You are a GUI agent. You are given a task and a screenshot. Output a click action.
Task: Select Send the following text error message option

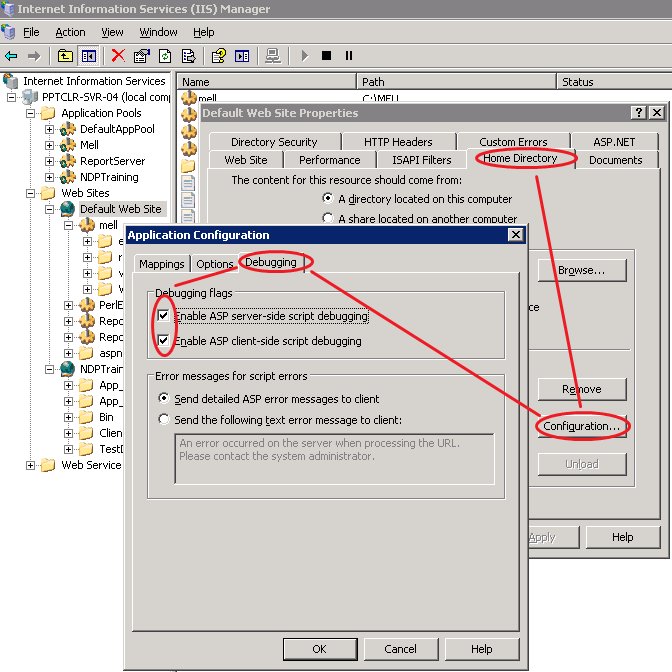pyautogui.click(x=163, y=419)
